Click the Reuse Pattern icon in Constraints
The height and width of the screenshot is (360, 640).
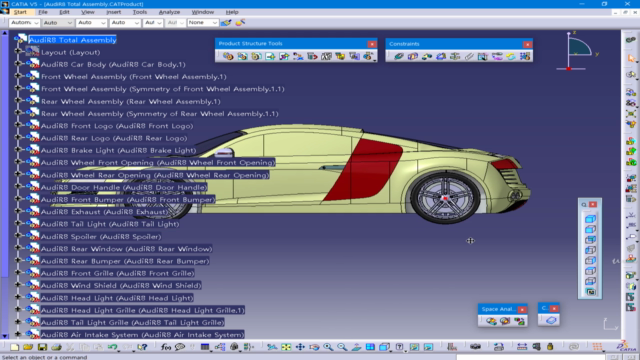tap(525, 56)
